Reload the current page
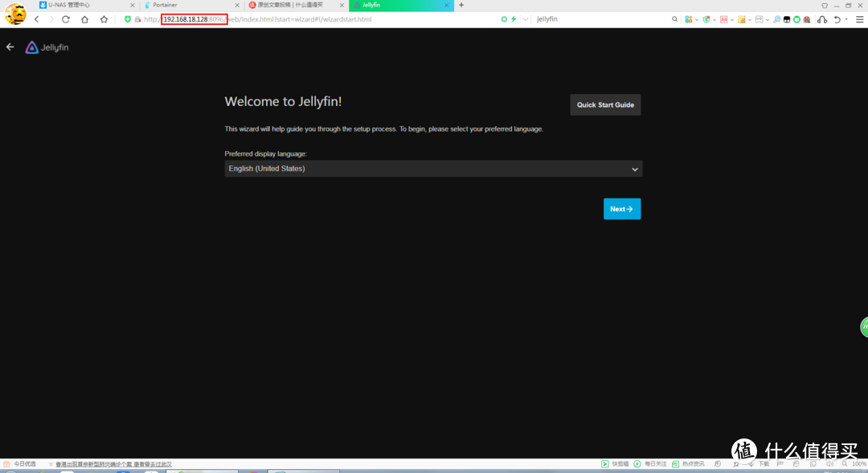 [x=66, y=19]
